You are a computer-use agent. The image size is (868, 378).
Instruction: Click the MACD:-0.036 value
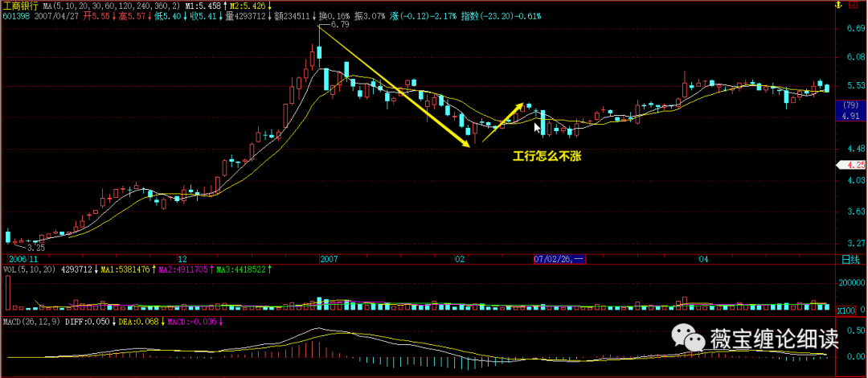tap(193, 322)
